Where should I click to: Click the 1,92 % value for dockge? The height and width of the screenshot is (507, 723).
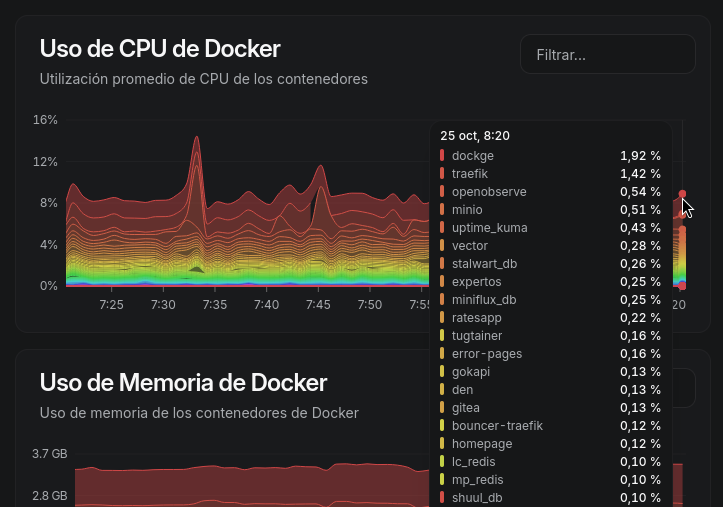[x=640, y=156]
